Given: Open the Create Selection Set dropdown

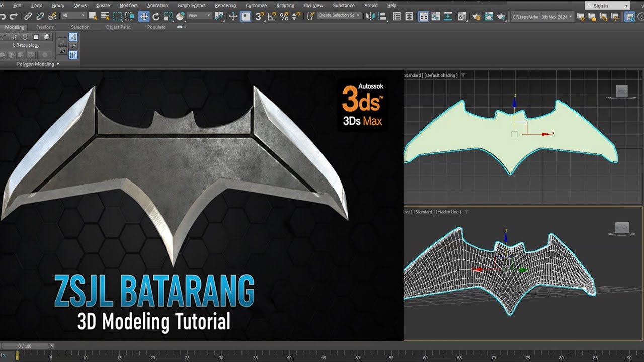Looking at the screenshot, I should (x=339, y=16).
